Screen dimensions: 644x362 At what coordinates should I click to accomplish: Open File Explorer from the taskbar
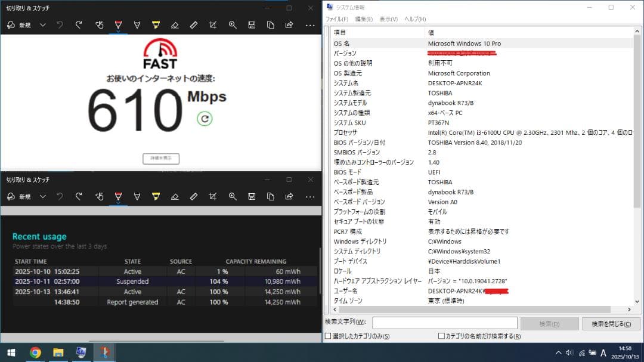58,352
